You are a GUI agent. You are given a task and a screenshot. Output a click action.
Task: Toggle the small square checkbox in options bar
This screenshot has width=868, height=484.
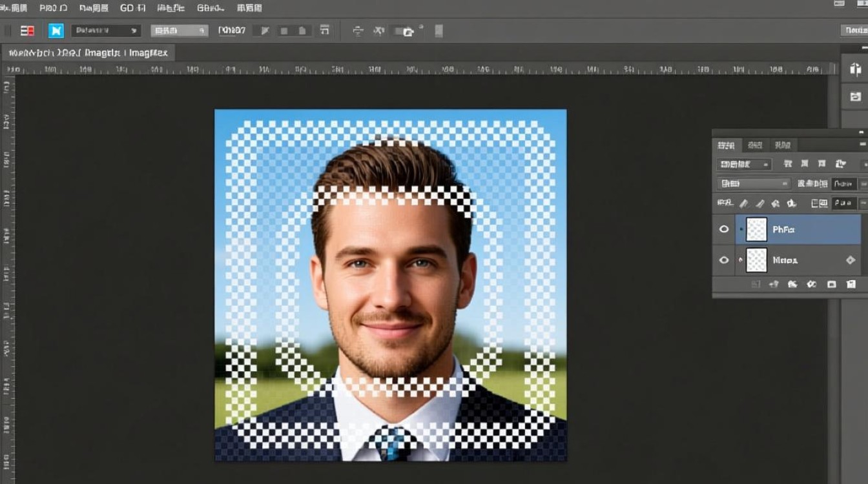283,31
